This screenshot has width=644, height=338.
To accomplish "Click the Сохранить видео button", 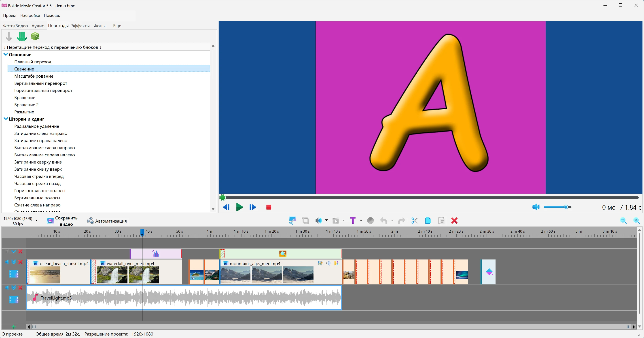I will tap(62, 221).
